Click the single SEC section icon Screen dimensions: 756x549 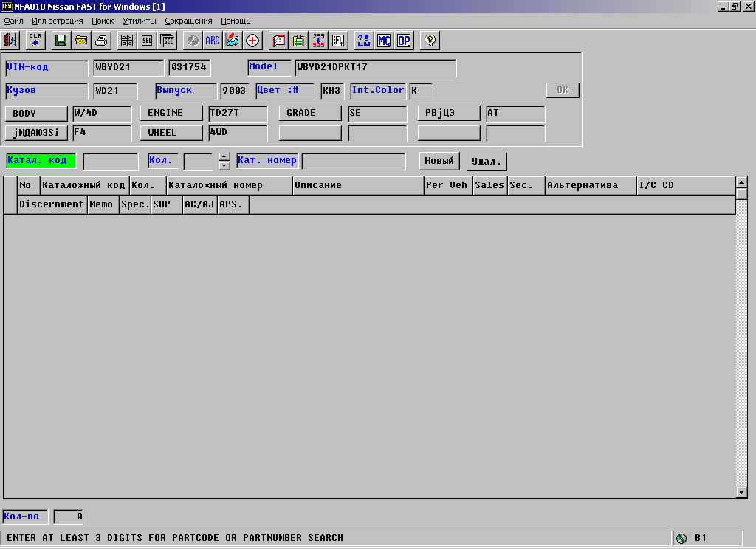(x=147, y=41)
